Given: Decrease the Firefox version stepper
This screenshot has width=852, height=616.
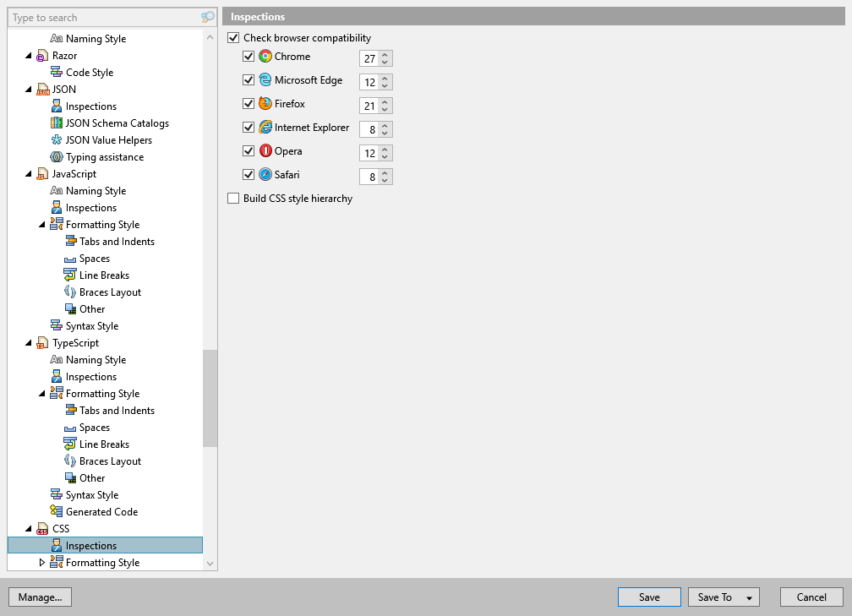Looking at the screenshot, I should point(385,109).
